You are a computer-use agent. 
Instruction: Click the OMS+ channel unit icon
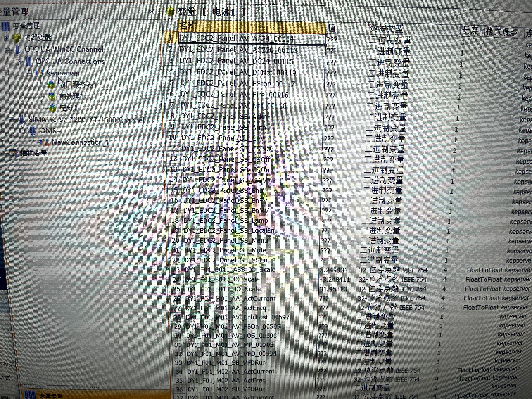[x=33, y=131]
